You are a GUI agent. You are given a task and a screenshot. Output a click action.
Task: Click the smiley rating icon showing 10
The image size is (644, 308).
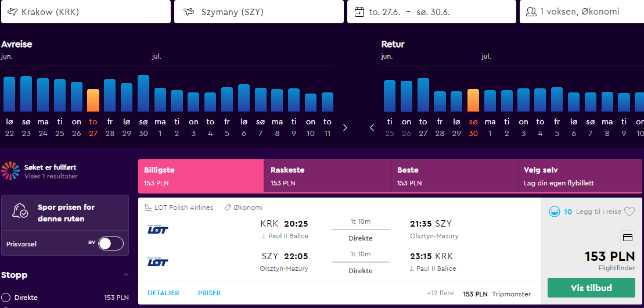pyautogui.click(x=555, y=212)
